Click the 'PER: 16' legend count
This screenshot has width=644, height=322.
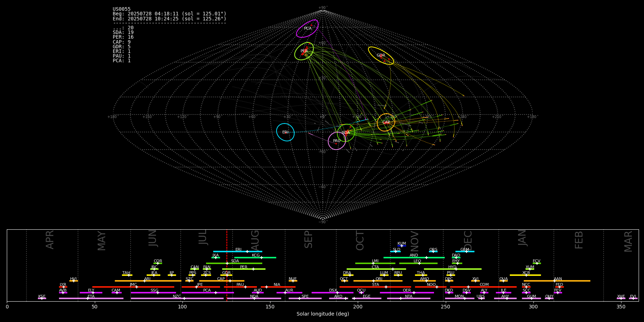coord(123,37)
